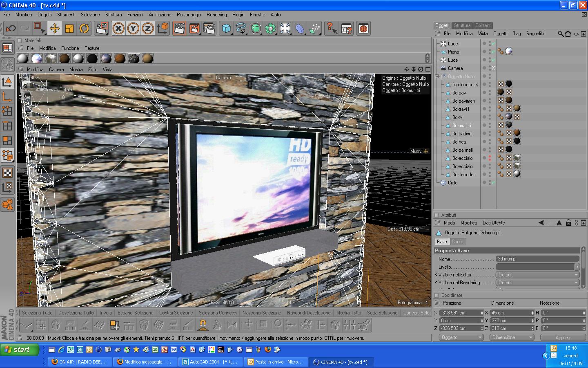Click Deseleziona Tutto button

(76, 313)
